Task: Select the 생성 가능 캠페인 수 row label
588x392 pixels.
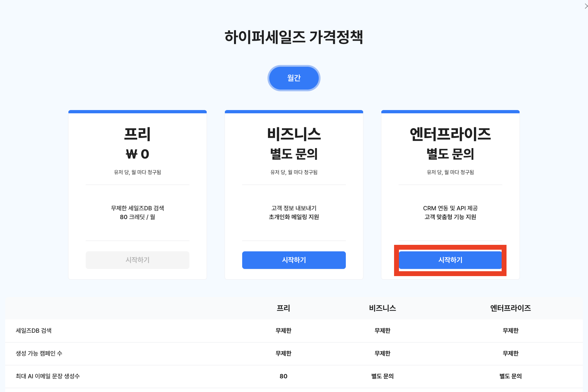Action: (x=39, y=353)
